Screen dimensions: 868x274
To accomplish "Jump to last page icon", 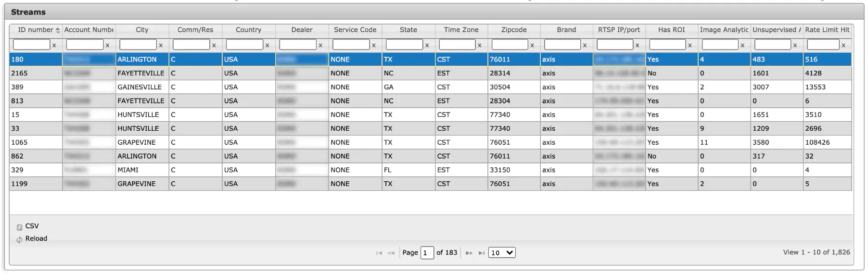I will click(x=482, y=253).
